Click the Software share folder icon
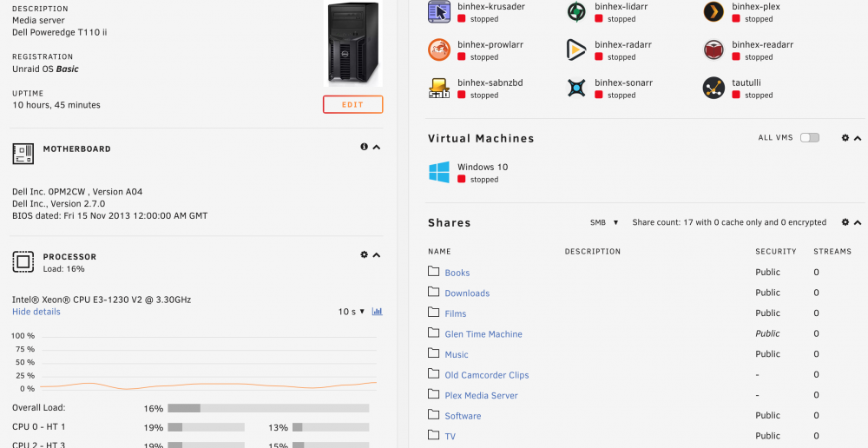This screenshot has width=868, height=448. point(433,415)
